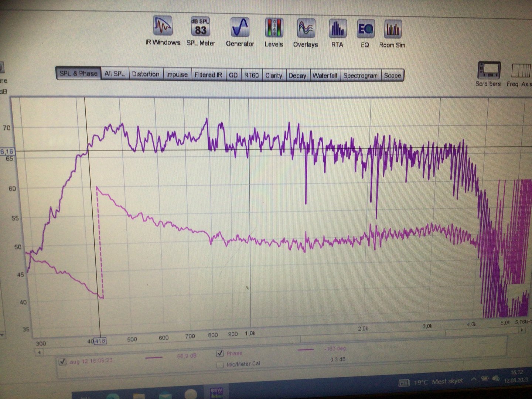Viewport: 532px width, 399px height.
Task: Click the cursor level readout 6,16
Action: (x=7, y=151)
